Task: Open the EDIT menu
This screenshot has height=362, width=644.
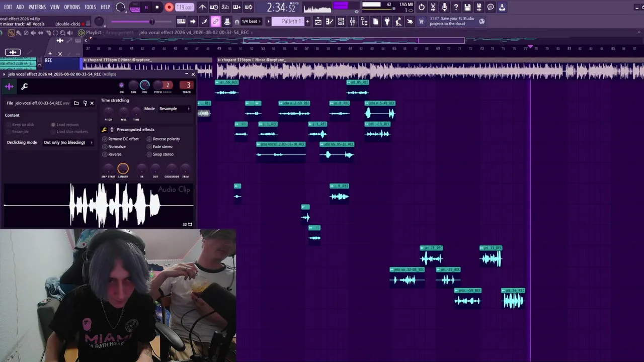Action: [8, 7]
